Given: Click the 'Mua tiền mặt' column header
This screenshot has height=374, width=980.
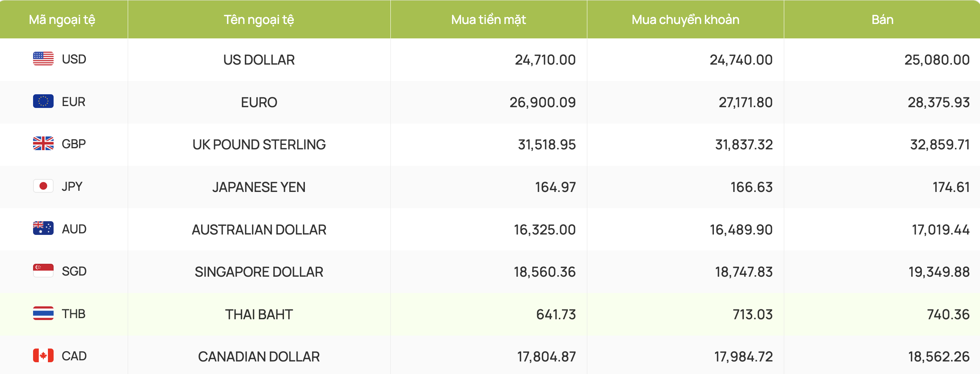Looking at the screenshot, I should point(488,19).
